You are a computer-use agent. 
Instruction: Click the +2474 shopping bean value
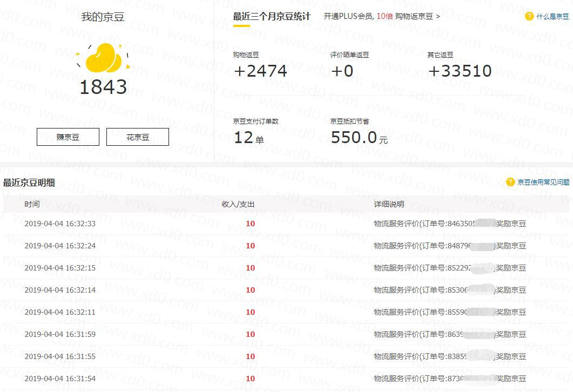coord(260,71)
